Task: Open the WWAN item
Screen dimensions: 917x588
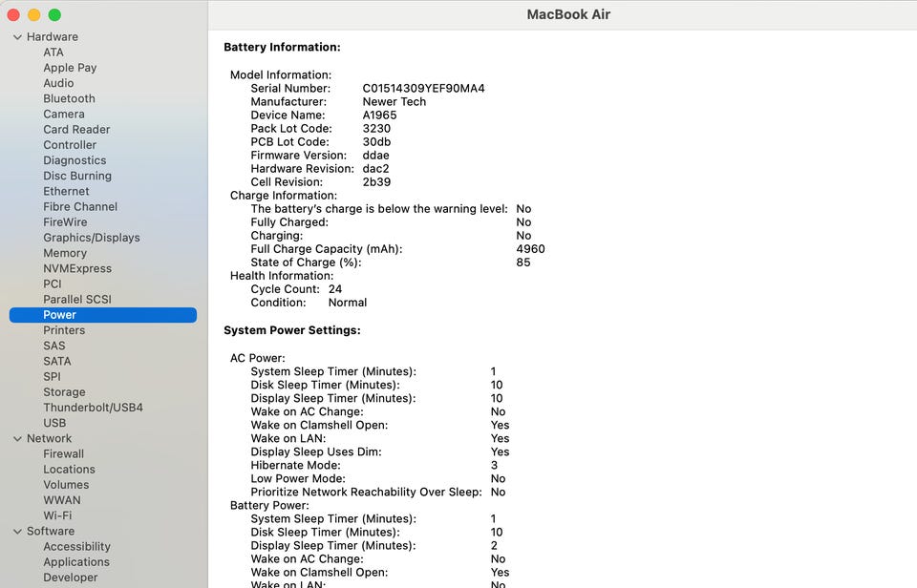Action: [x=62, y=500]
